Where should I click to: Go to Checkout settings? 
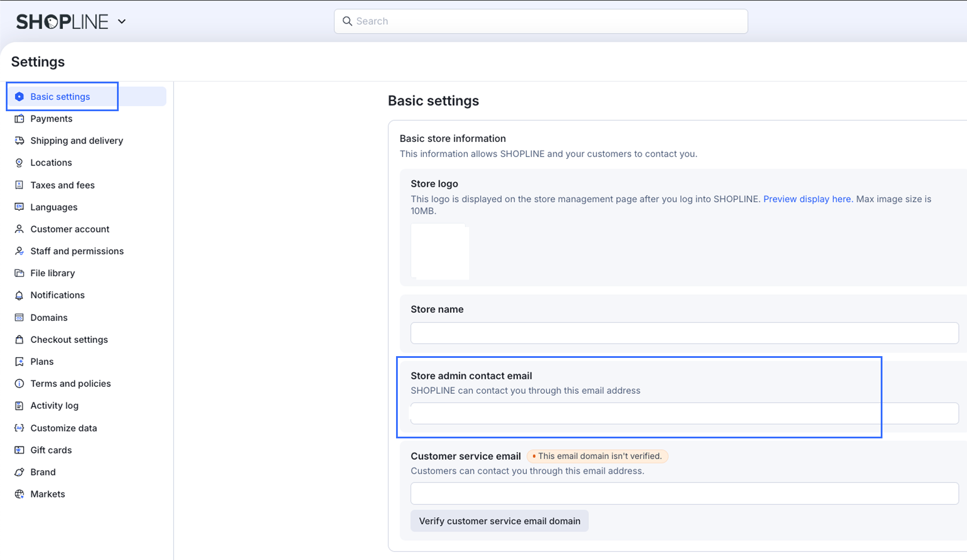pyautogui.click(x=69, y=339)
